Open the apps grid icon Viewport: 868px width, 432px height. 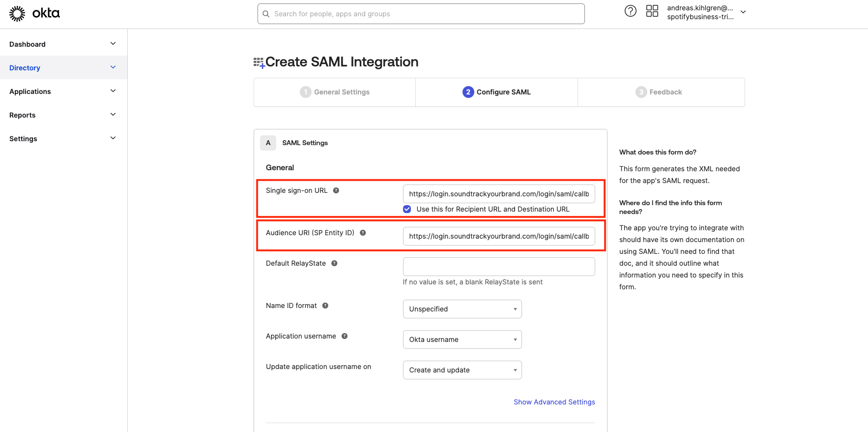(x=652, y=11)
